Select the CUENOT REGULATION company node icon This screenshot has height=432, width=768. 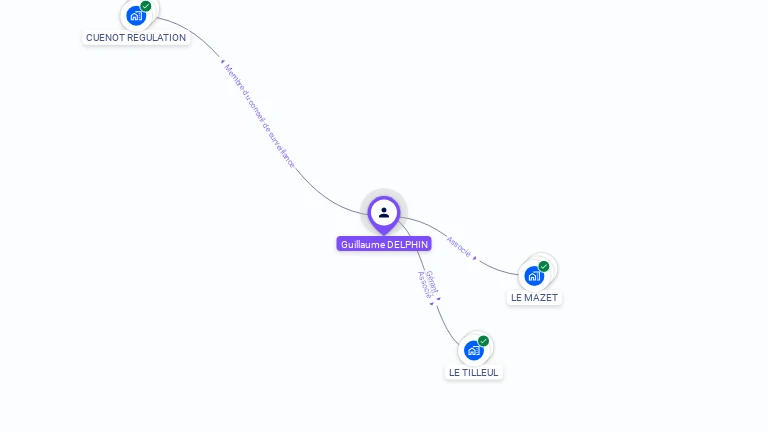click(x=136, y=16)
